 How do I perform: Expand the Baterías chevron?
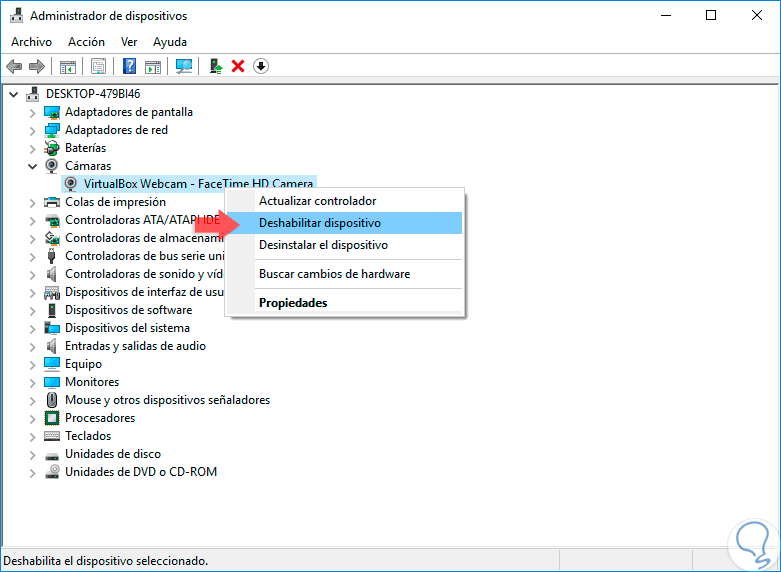tap(32, 149)
